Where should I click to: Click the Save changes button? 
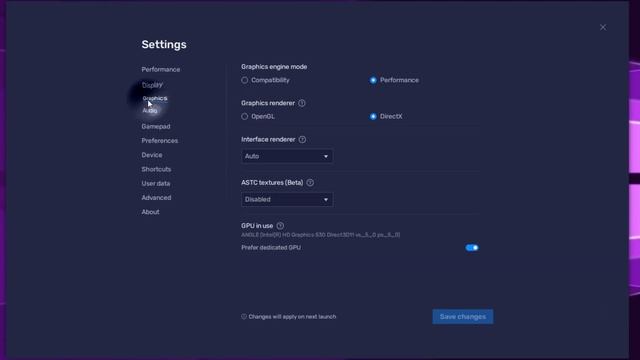(463, 317)
